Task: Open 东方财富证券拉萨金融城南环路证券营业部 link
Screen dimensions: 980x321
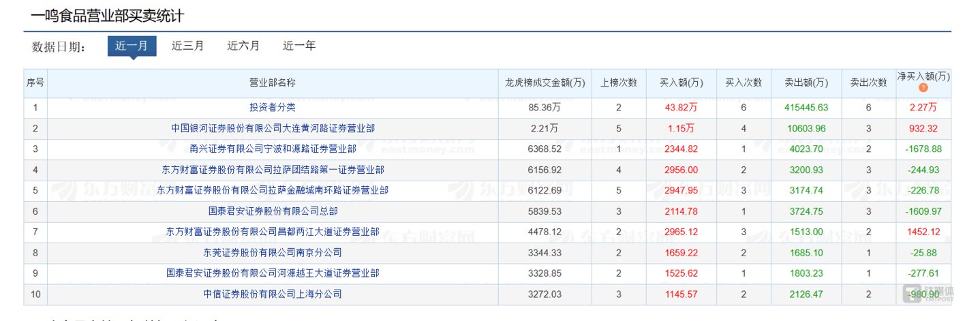Action: [273, 190]
